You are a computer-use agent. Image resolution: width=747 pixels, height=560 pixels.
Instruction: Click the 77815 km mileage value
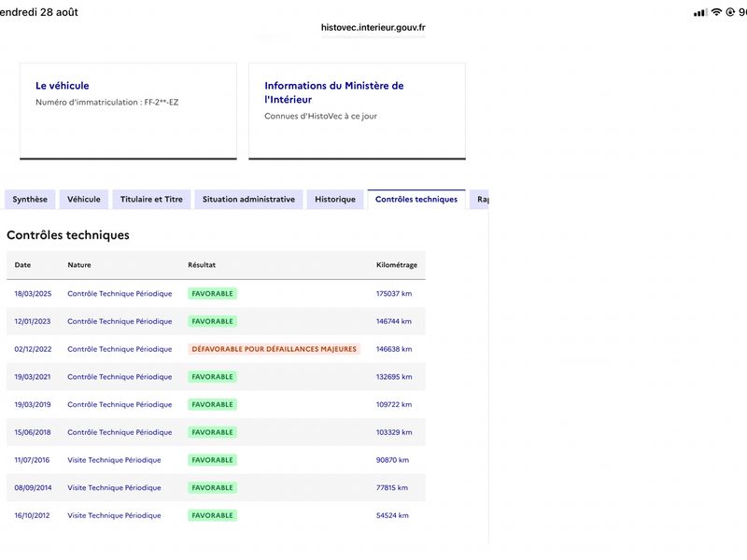tap(392, 487)
